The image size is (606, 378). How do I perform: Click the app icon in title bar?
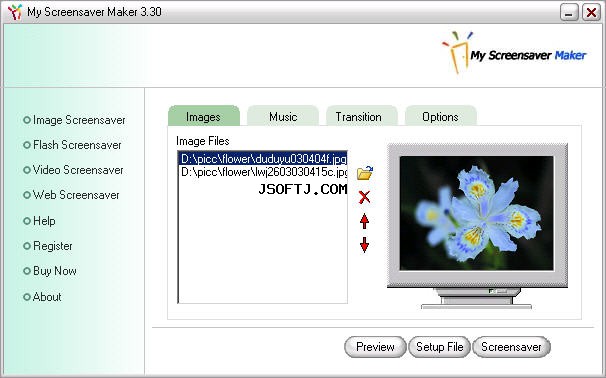(15, 12)
